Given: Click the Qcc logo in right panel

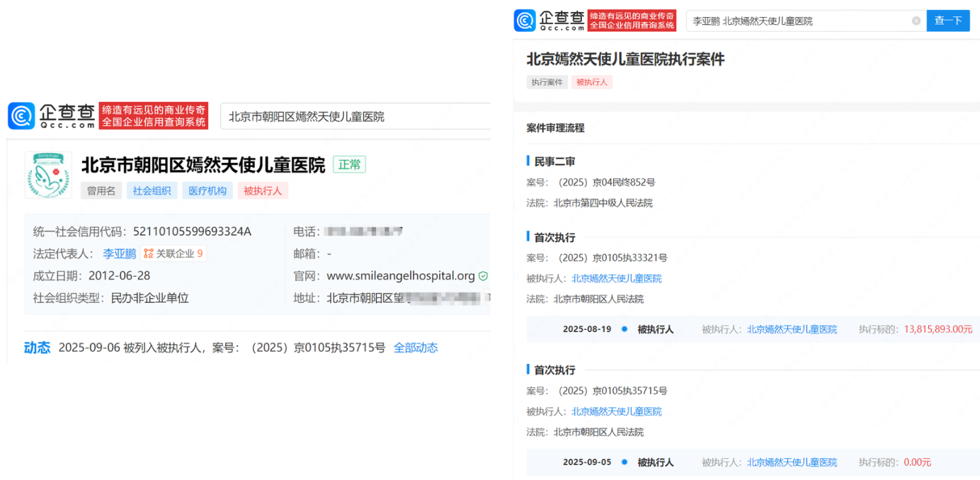Looking at the screenshot, I should 549,21.
